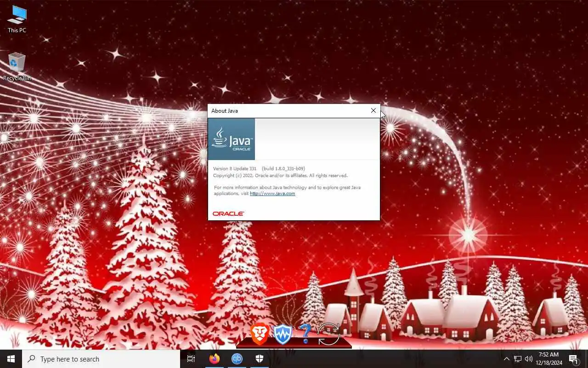Viewport: 588px width, 368px height.
Task: Open Wise Care shield icon in dock
Action: click(283, 334)
